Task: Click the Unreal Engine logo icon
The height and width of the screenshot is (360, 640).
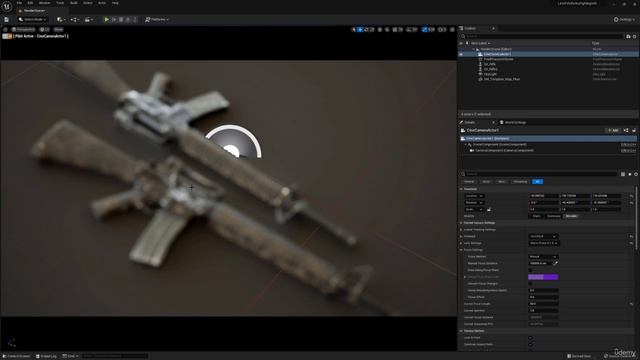Action: pyautogui.click(x=7, y=6)
